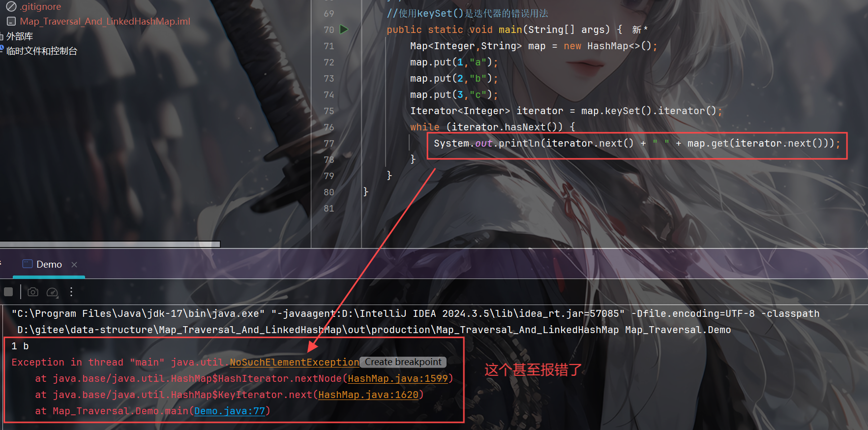Screen dimensions: 868x430
Task: Click the project panel's horizontal scrollbar
Action: tap(110, 244)
